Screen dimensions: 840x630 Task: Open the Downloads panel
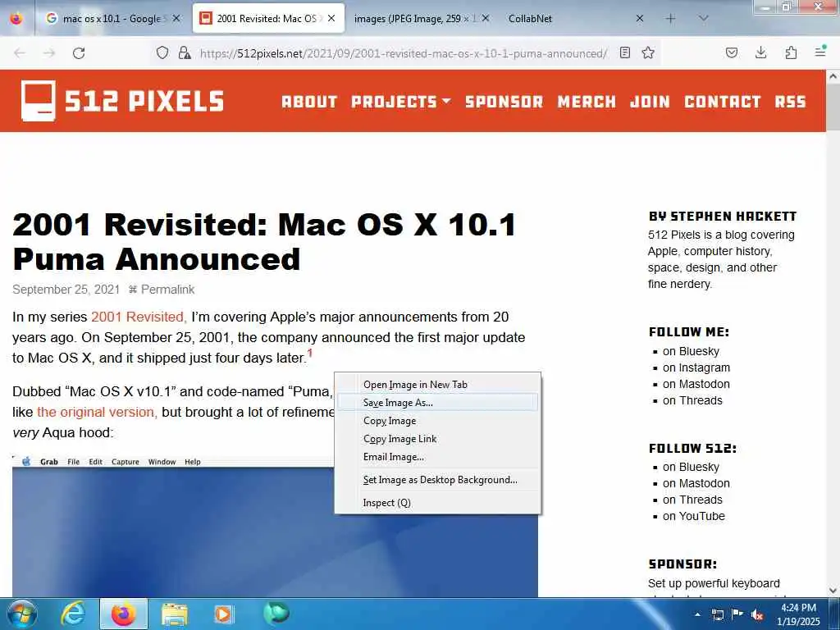point(760,52)
